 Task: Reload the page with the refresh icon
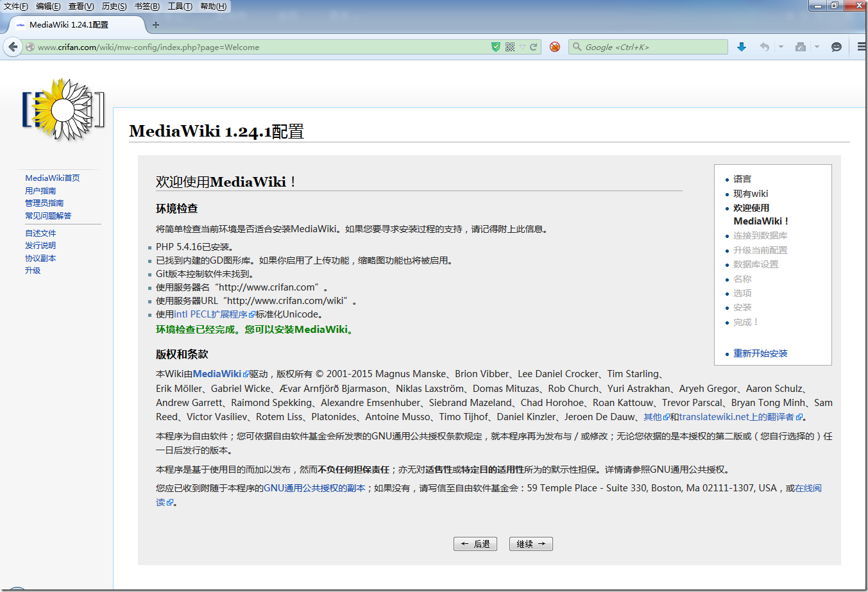tap(533, 47)
